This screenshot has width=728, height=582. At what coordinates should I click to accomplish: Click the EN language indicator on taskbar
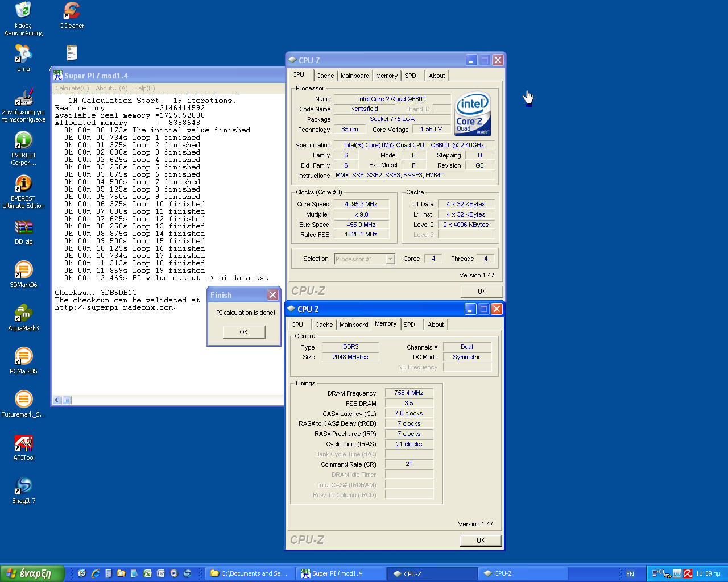pos(630,574)
